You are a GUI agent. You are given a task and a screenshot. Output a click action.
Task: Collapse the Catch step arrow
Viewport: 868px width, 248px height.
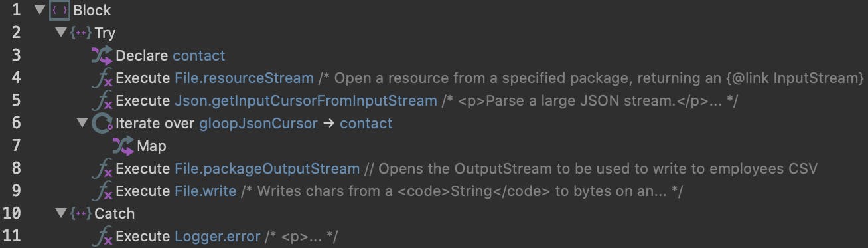click(61, 213)
